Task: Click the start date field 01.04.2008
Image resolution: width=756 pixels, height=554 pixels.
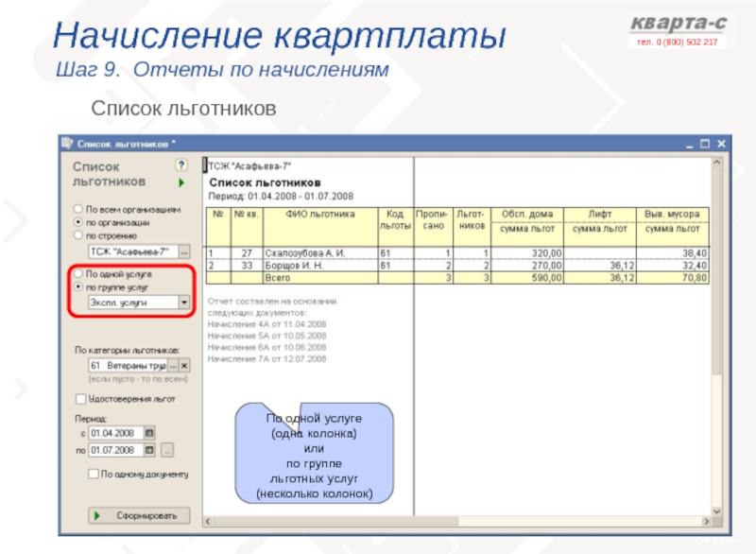Action: [x=116, y=433]
